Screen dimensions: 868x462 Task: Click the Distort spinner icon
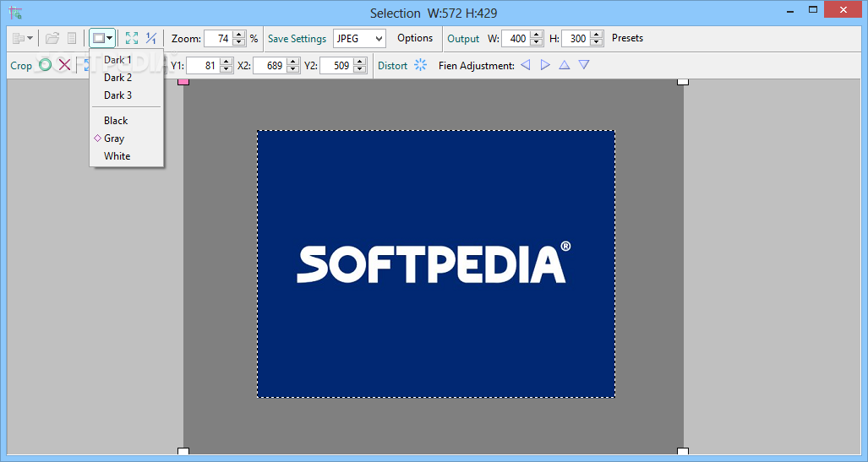click(421, 65)
